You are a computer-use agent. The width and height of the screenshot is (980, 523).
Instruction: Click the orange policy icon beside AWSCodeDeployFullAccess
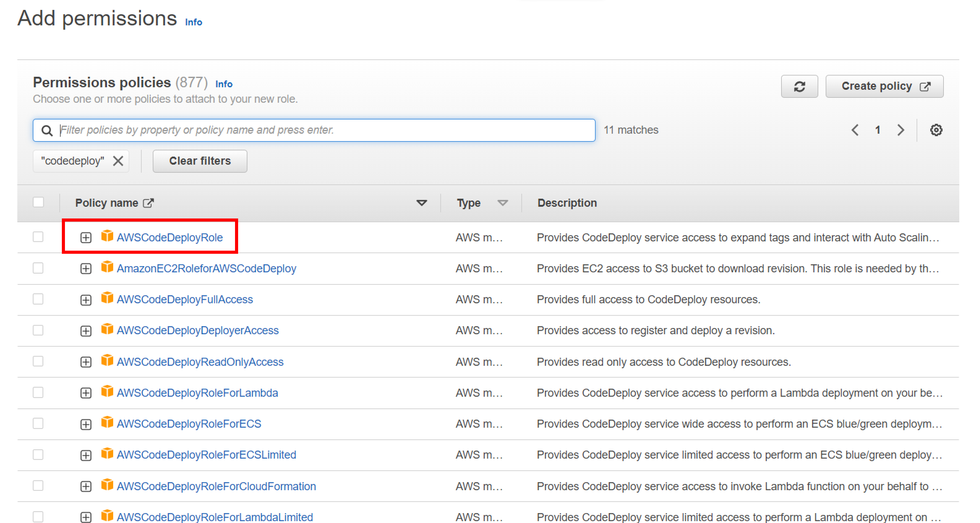(107, 298)
